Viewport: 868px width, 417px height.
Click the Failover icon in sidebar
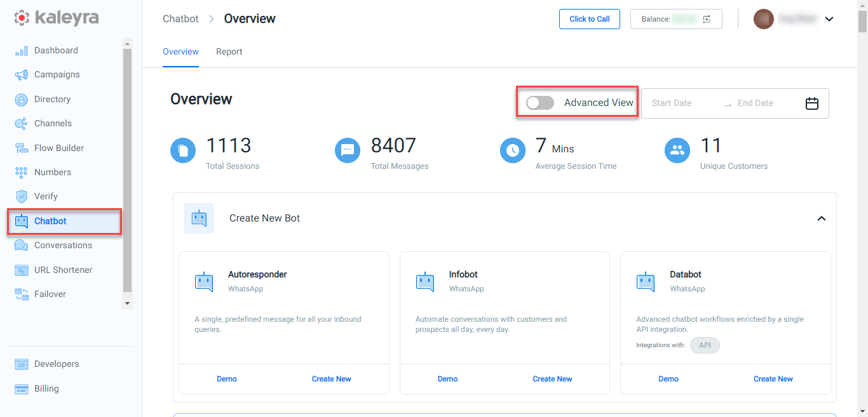pos(22,295)
